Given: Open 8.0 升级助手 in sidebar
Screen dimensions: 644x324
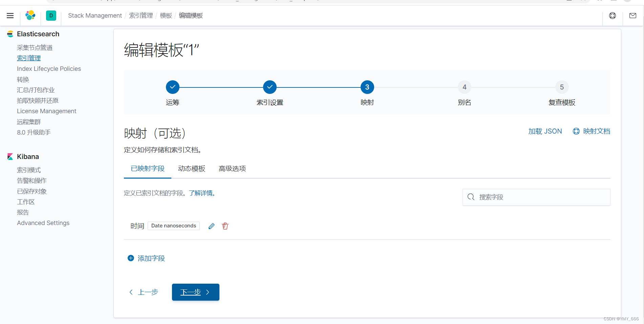Looking at the screenshot, I should point(34,132).
